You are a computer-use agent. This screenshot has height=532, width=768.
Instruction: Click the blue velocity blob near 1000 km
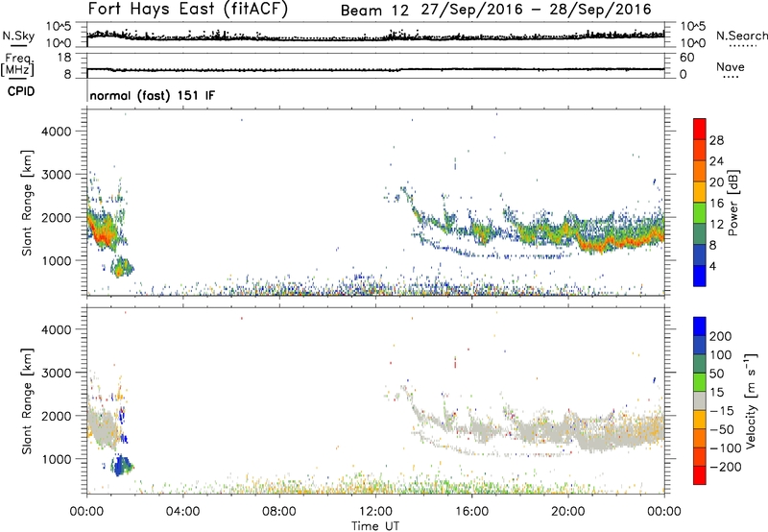122,466
